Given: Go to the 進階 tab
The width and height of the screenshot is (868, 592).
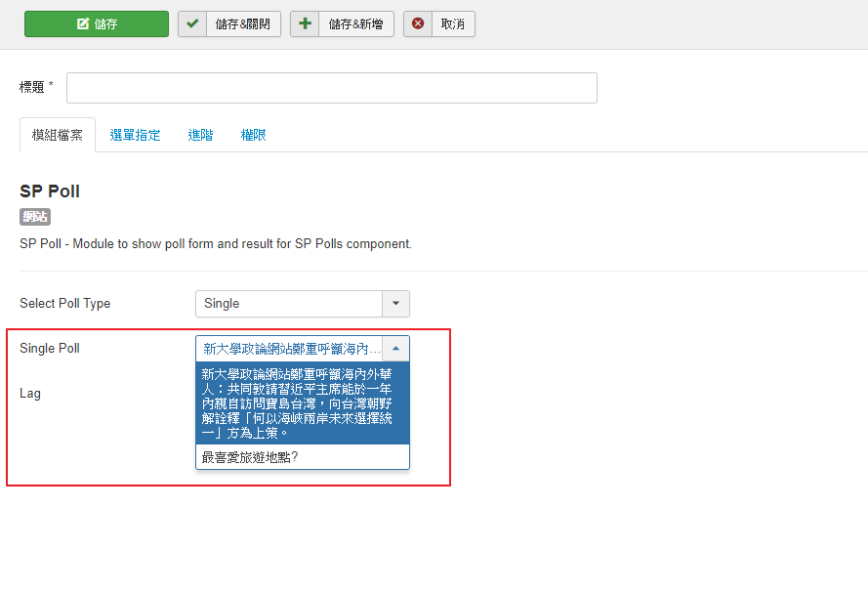Looking at the screenshot, I should 200,135.
